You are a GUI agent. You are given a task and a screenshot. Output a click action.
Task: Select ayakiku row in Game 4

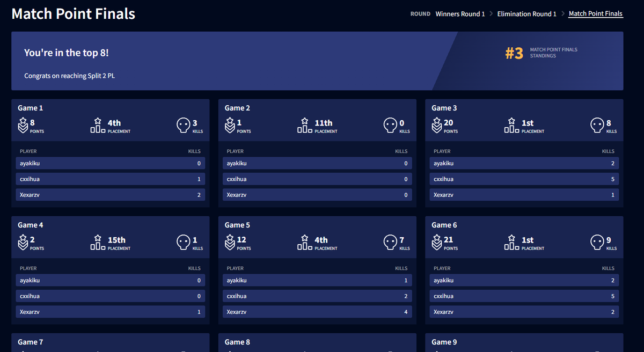(x=110, y=280)
